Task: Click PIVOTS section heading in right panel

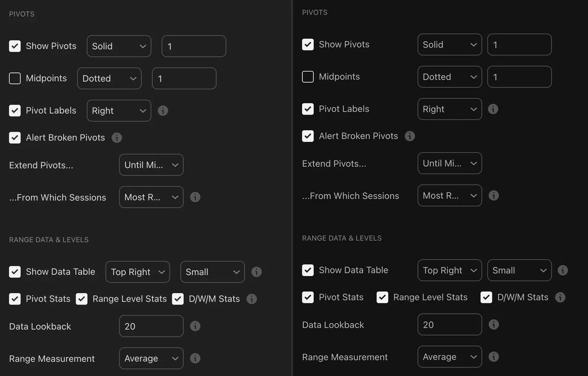Action: (315, 12)
